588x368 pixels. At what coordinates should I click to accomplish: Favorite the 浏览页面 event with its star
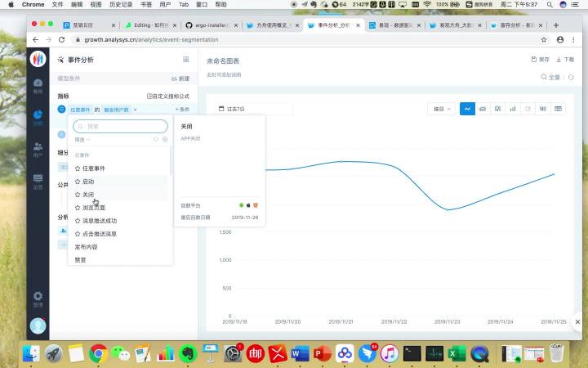(78, 208)
